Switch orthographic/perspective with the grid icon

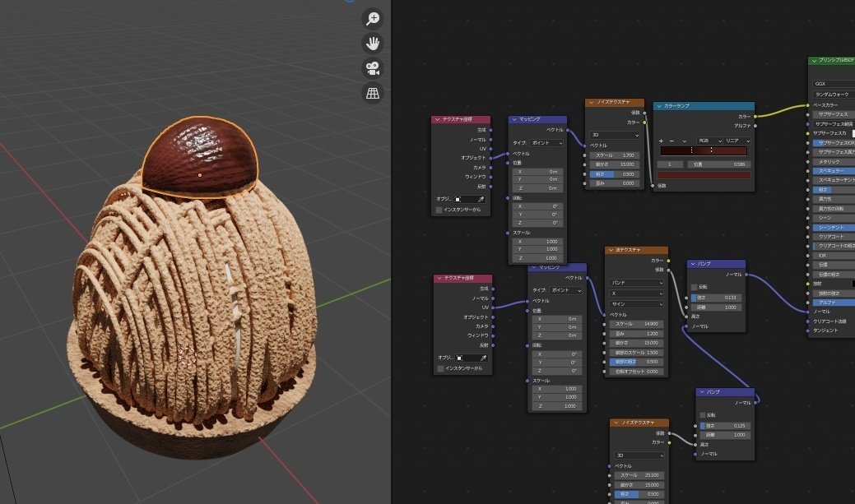(373, 93)
